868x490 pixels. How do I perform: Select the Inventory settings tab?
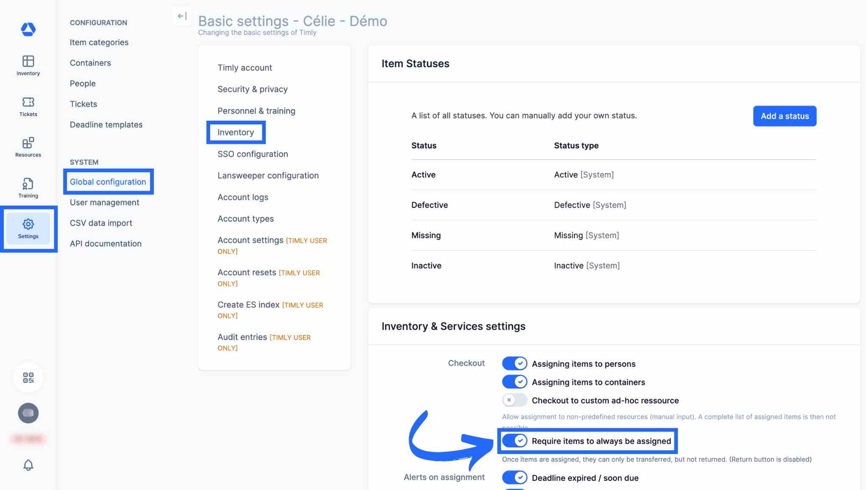point(236,132)
